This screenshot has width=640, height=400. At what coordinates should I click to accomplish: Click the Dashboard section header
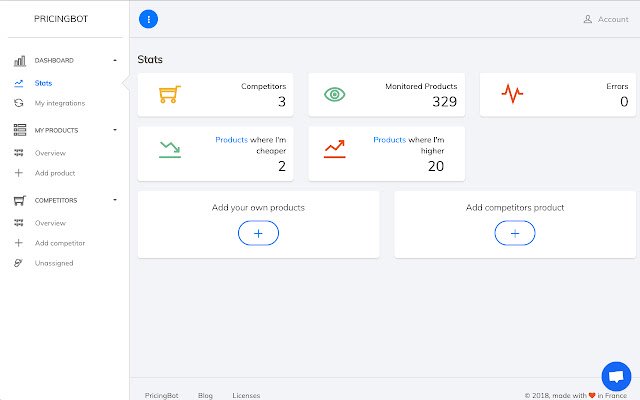coord(54,60)
